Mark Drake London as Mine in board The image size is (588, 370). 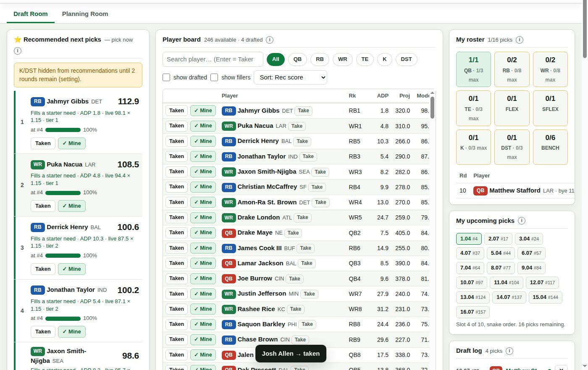pyautogui.click(x=203, y=217)
